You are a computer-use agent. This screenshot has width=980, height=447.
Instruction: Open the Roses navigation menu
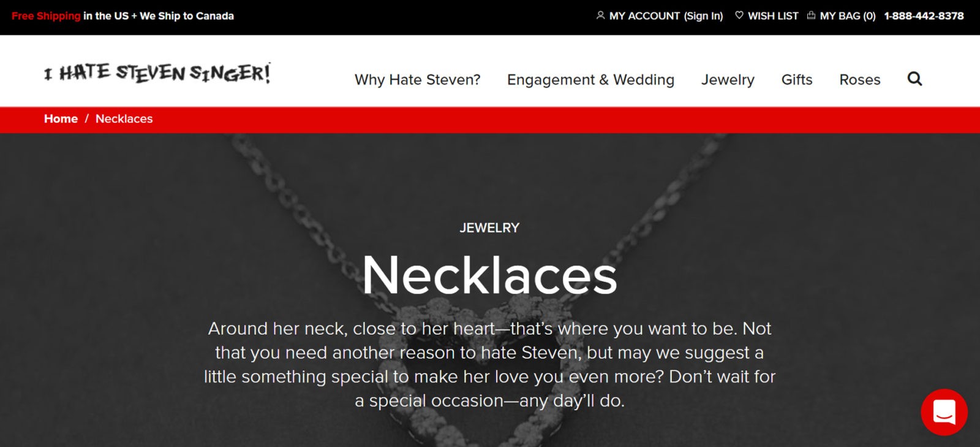pyautogui.click(x=859, y=80)
